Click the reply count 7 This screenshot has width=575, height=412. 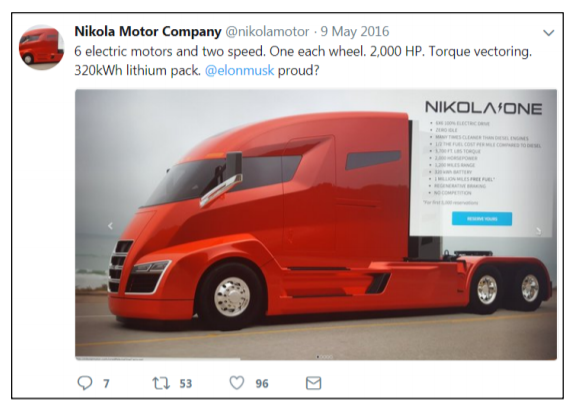tap(106, 384)
